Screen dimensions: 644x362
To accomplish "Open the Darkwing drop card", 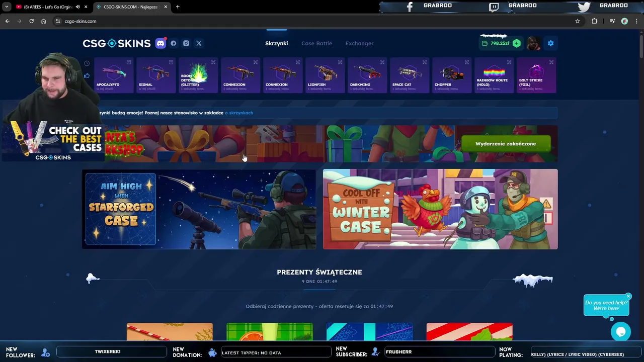I will pos(367,75).
